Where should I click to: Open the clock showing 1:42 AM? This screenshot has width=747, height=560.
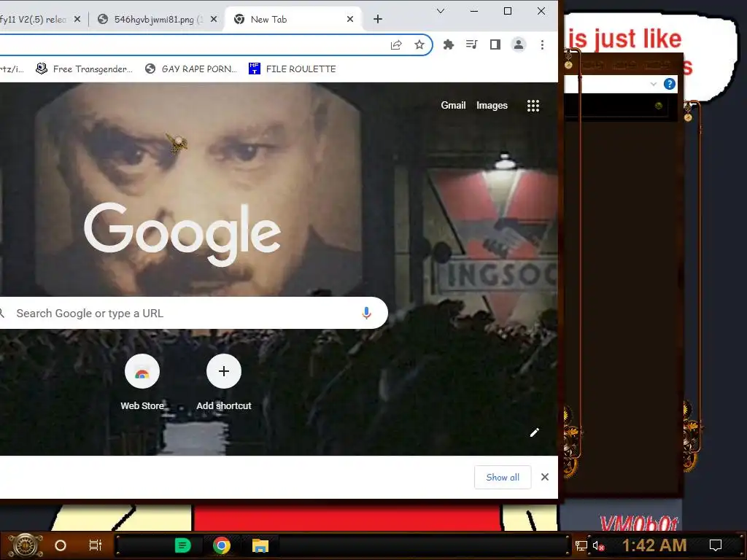click(x=654, y=545)
